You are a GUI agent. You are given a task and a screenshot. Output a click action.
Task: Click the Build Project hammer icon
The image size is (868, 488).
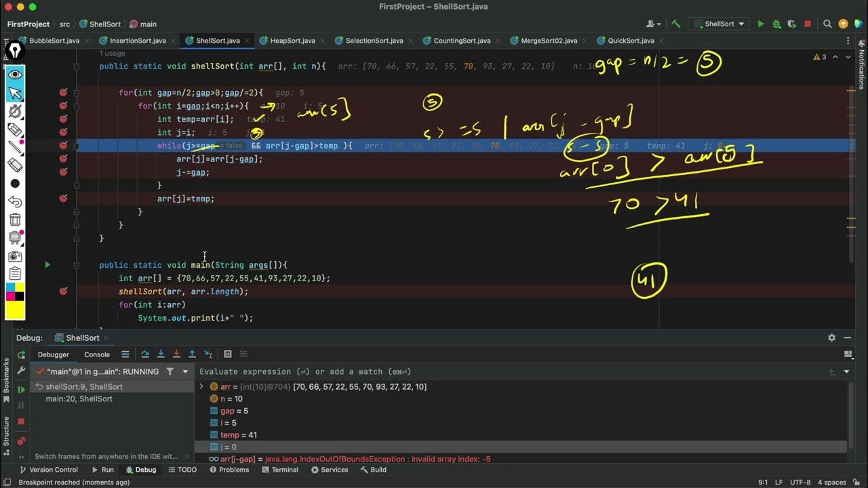coord(675,24)
